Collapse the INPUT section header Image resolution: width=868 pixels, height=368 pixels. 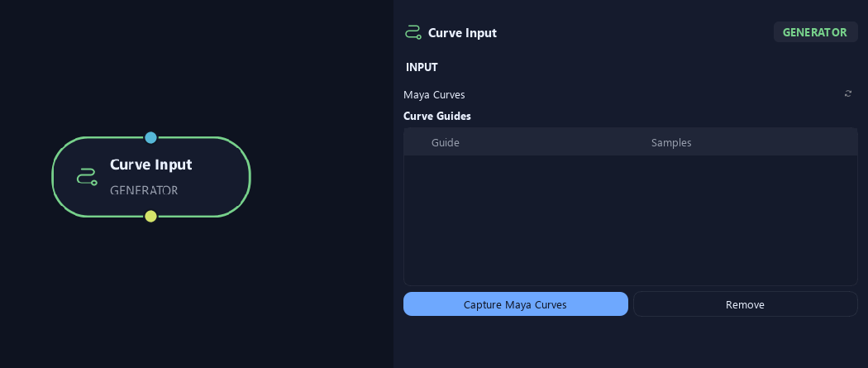[422, 67]
